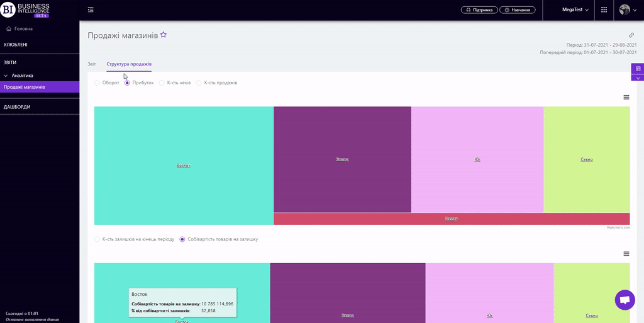Click the Підтримка button
The height and width of the screenshot is (323, 644).
[479, 10]
